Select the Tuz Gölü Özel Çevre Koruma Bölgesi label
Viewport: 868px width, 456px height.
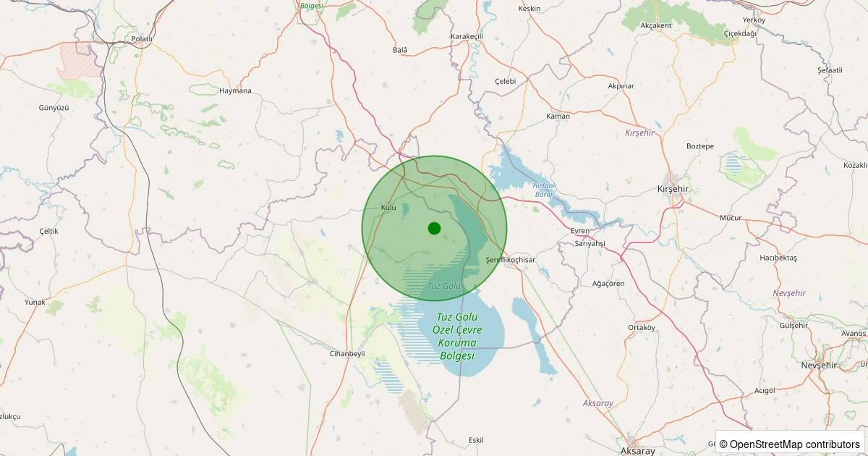coord(457,337)
